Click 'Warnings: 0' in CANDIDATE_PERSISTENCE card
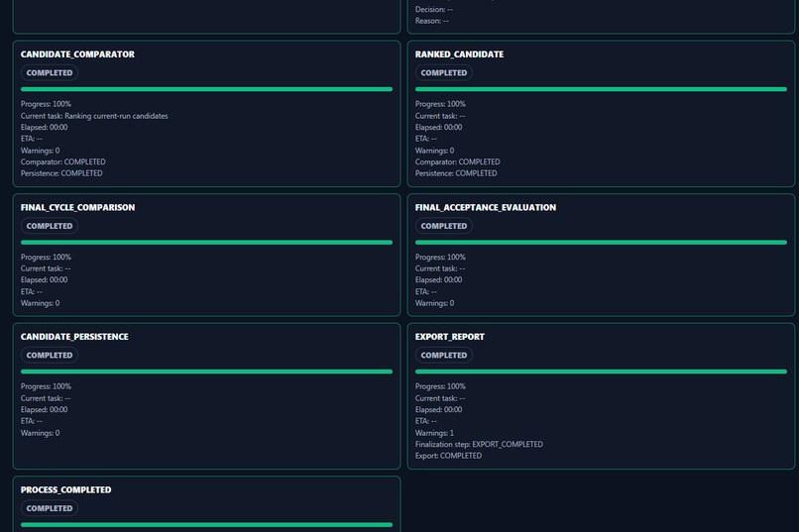The image size is (799, 532). [x=41, y=433]
